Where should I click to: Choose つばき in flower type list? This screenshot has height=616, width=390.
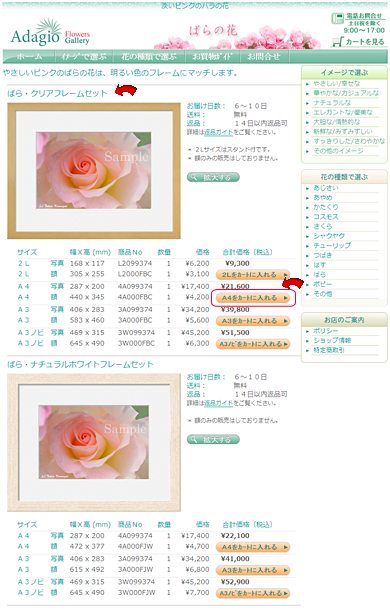322,255
